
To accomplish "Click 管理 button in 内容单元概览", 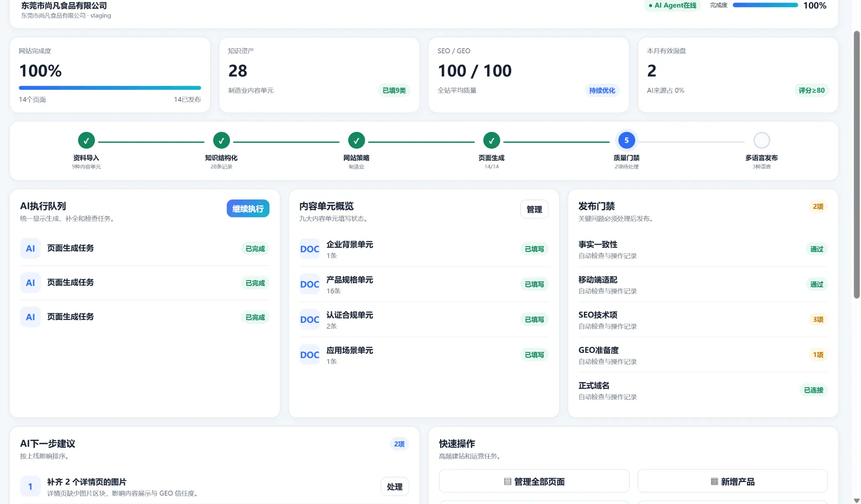I will coord(534,209).
